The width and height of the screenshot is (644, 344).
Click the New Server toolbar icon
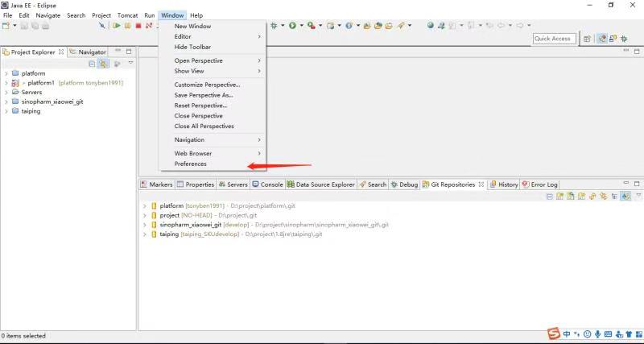click(330, 26)
